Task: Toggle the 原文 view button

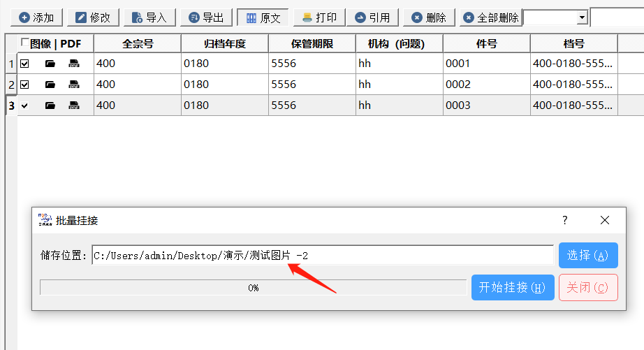Action: click(263, 17)
